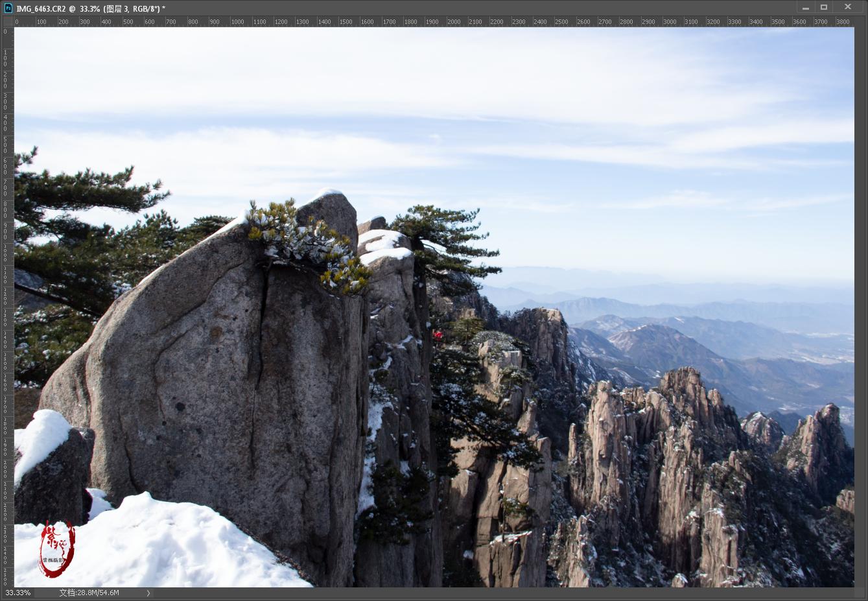Click the 1000 mark on horizontal ruler
This screenshot has width=868, height=601.
[237, 22]
